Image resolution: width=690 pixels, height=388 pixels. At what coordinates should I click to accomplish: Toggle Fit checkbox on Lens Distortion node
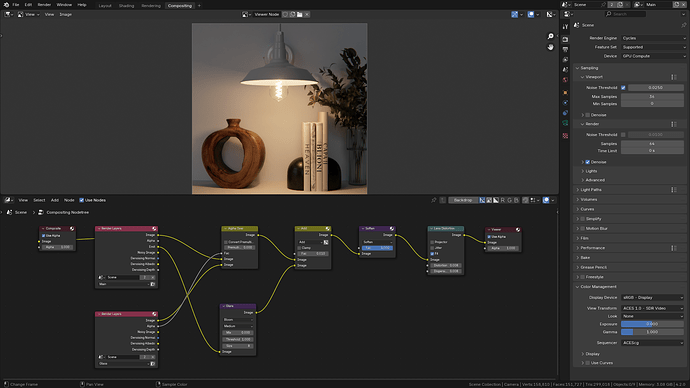point(432,253)
